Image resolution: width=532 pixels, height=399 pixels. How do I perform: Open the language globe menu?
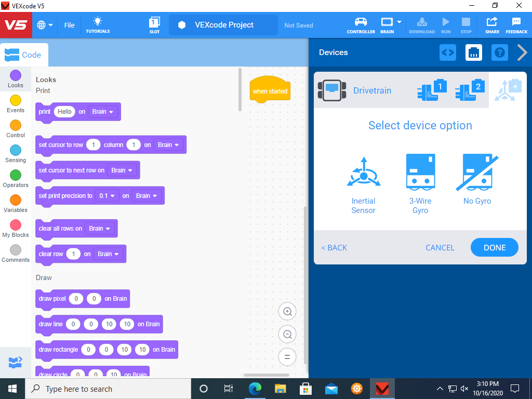pos(45,25)
